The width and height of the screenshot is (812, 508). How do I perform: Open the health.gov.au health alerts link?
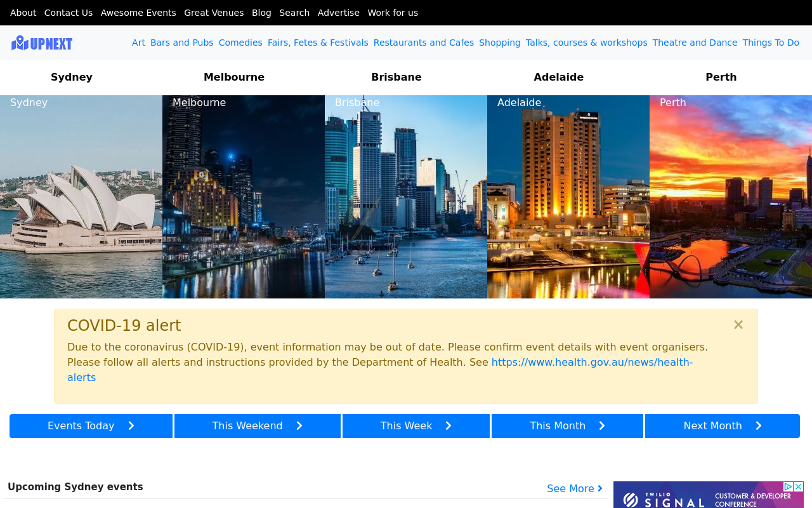pyautogui.click(x=592, y=363)
